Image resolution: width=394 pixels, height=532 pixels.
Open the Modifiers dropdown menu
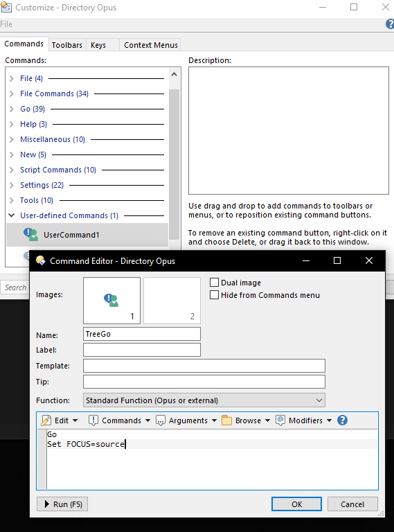pyautogui.click(x=329, y=420)
